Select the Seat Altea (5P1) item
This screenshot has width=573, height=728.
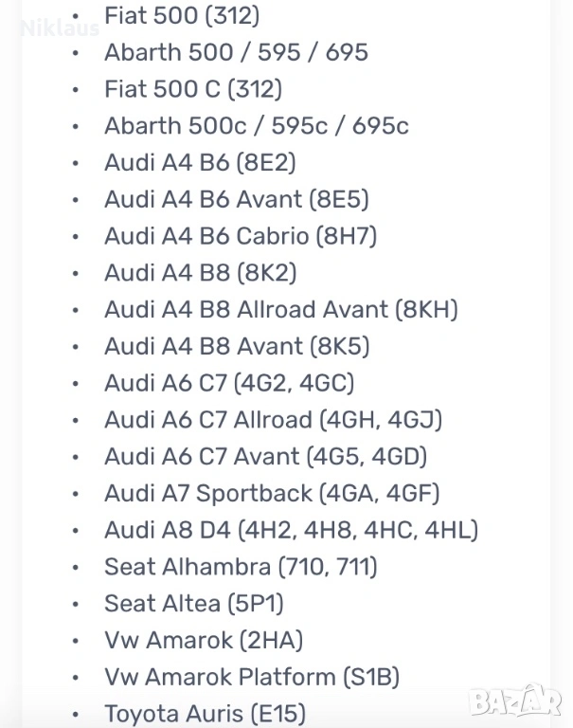[x=193, y=603]
